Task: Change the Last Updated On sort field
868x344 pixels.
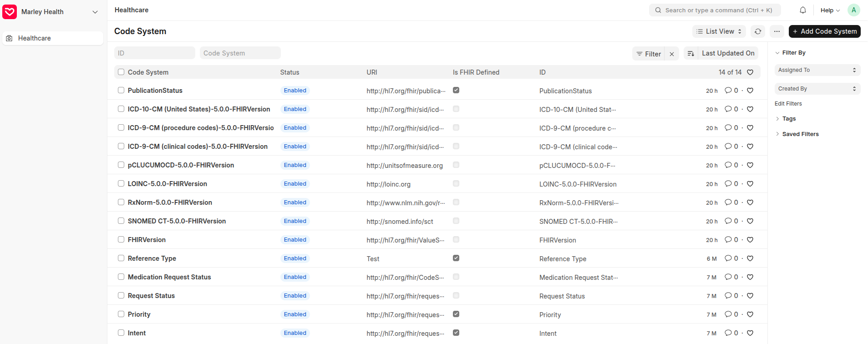Action: (728, 53)
